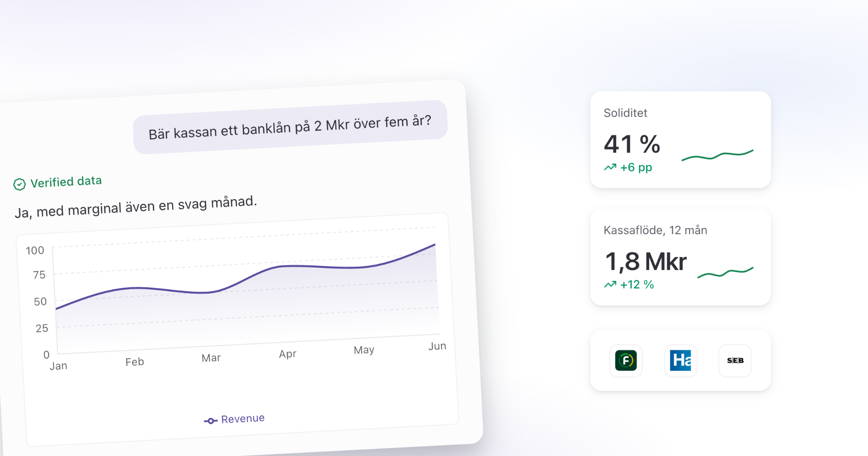The height and width of the screenshot is (456, 868).
Task: Click the Verified data label
Action: click(66, 182)
